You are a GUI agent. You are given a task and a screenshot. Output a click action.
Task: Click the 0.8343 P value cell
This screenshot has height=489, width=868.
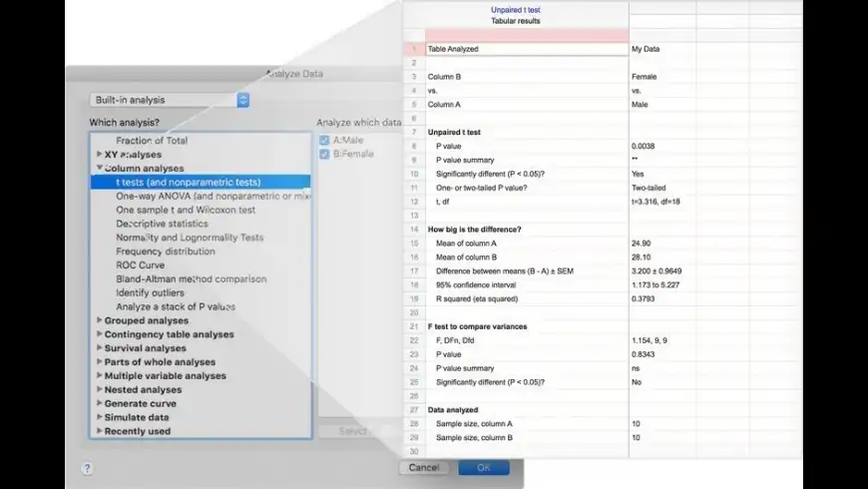click(662, 354)
